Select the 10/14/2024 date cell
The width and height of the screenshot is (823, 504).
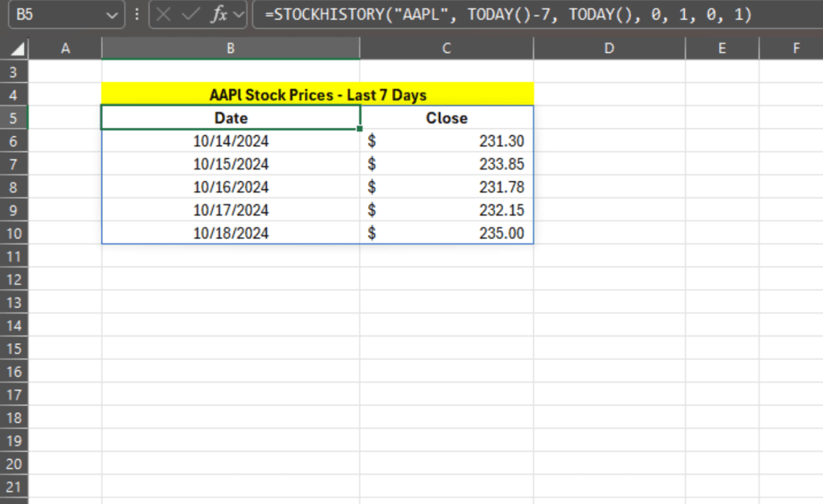coord(231,141)
